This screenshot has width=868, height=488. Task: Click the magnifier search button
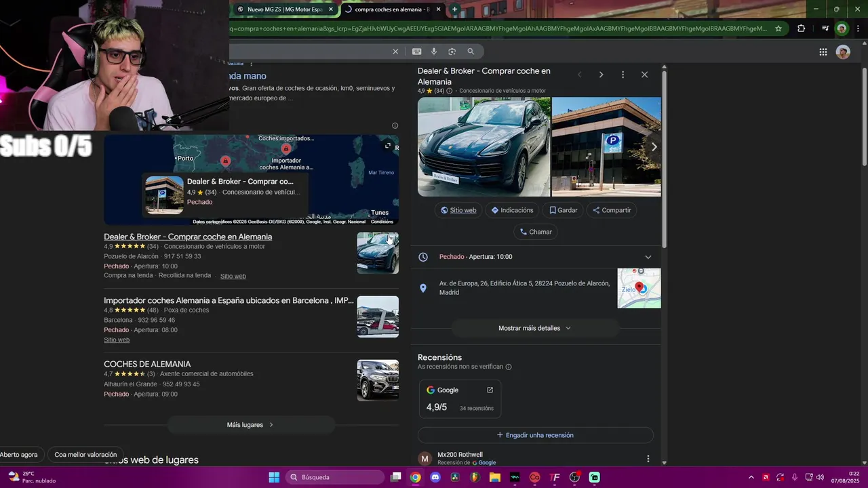(x=471, y=52)
